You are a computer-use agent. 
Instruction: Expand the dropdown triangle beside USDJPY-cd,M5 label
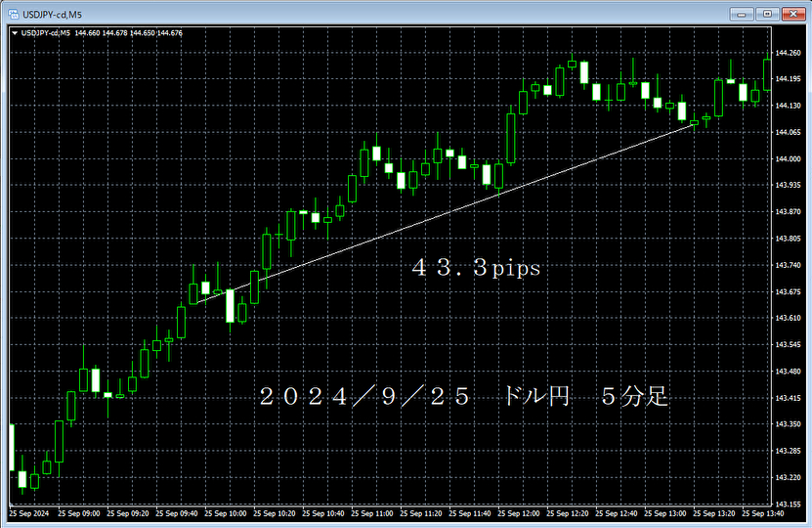[x=15, y=33]
